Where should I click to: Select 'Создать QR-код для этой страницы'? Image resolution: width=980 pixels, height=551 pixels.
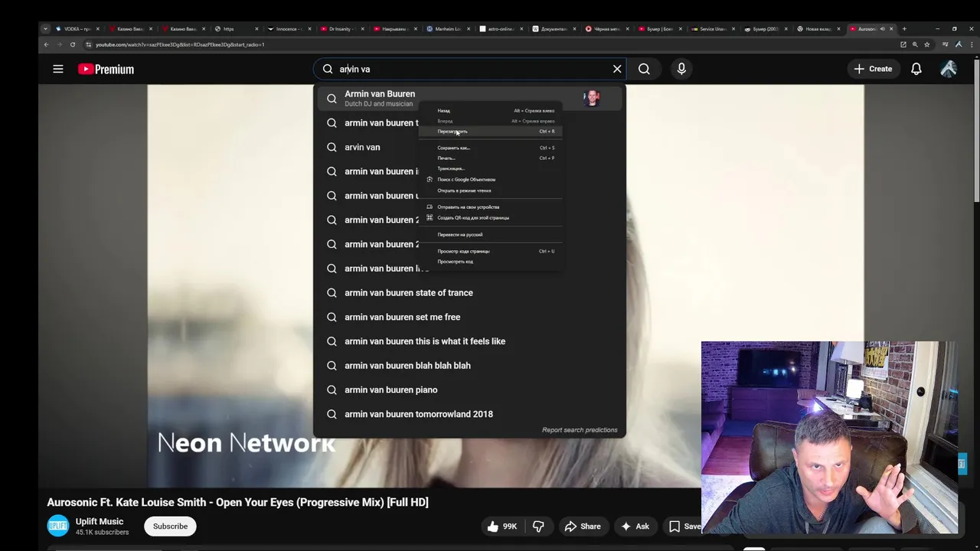point(490,217)
